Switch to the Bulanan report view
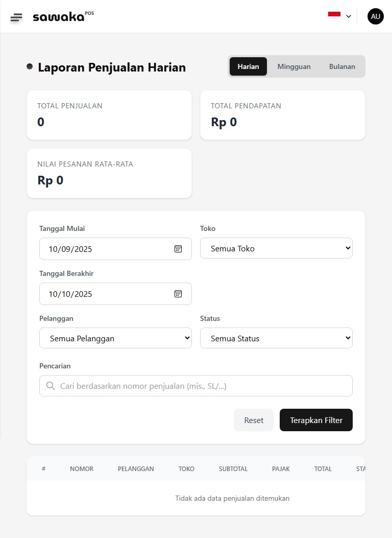This screenshot has width=392, height=538. tap(342, 66)
